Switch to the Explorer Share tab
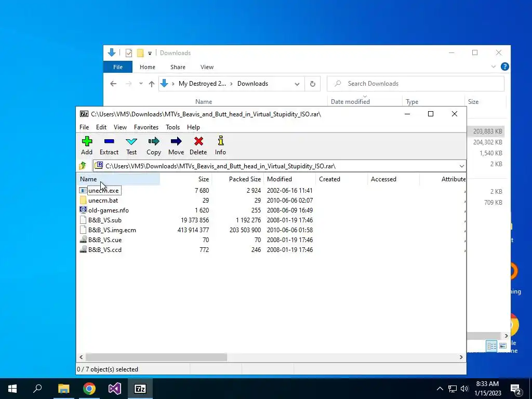This screenshot has width=532, height=399. pos(178,67)
